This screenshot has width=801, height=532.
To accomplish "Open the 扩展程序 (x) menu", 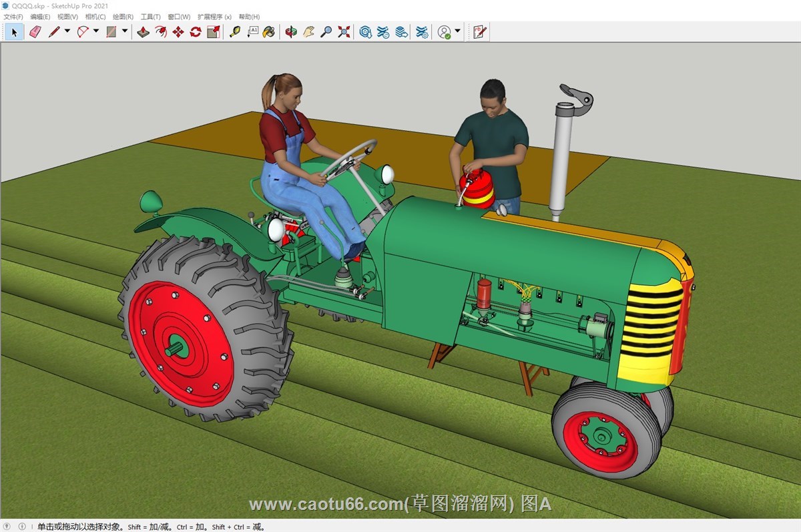I will (214, 17).
